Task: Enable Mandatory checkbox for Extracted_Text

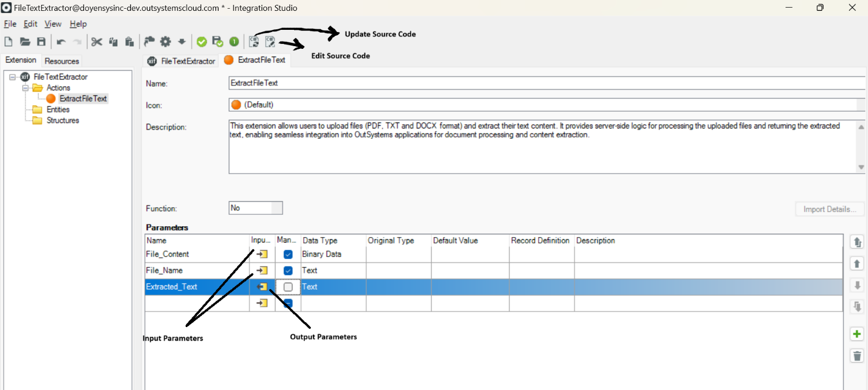Action: pyautogui.click(x=288, y=287)
